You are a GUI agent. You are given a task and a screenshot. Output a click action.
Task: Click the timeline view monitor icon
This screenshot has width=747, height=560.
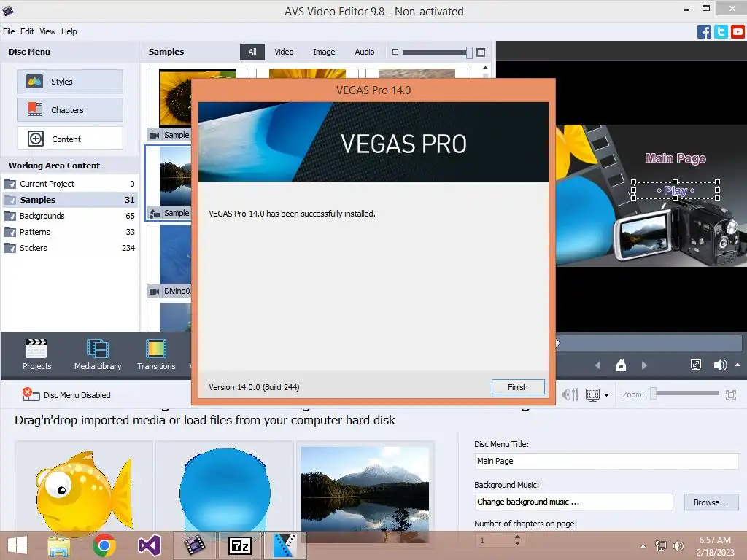click(592, 394)
